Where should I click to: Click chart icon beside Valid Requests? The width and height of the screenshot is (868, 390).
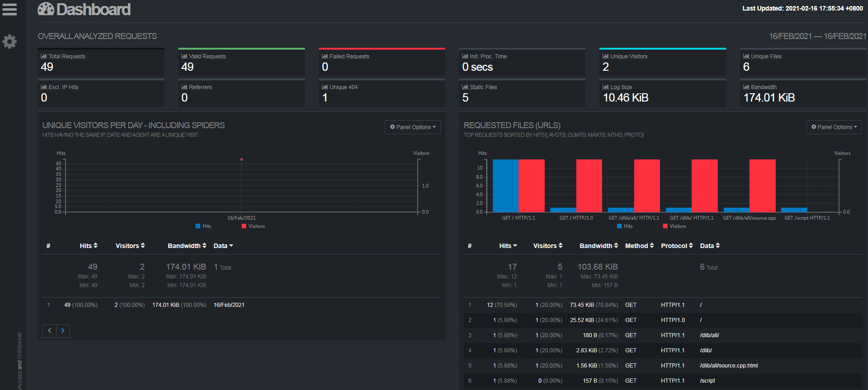coord(184,56)
